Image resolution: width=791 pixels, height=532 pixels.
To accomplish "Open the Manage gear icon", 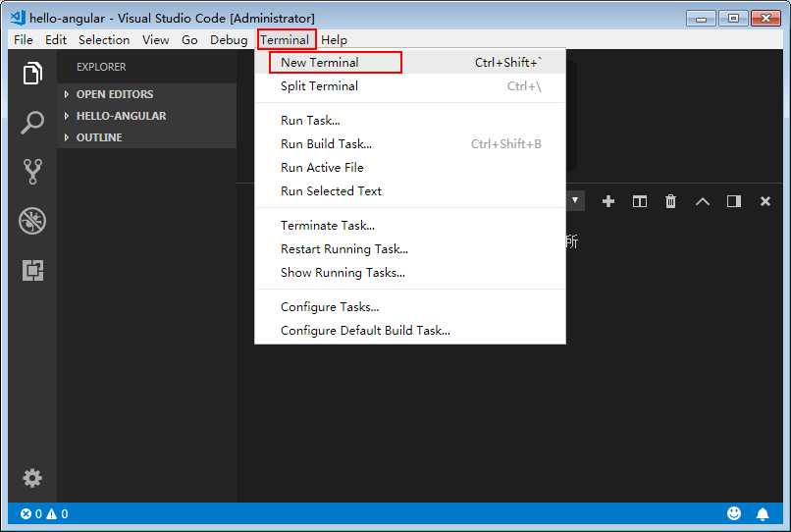I will pyautogui.click(x=32, y=477).
